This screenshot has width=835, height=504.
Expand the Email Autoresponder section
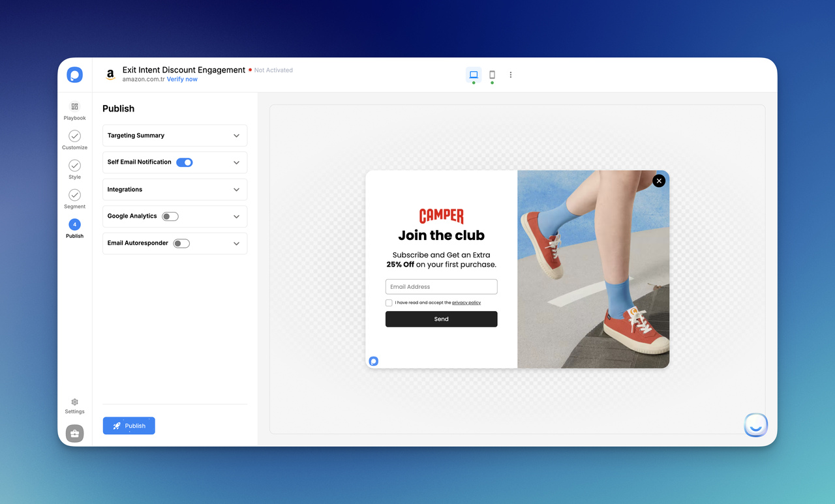click(x=236, y=243)
